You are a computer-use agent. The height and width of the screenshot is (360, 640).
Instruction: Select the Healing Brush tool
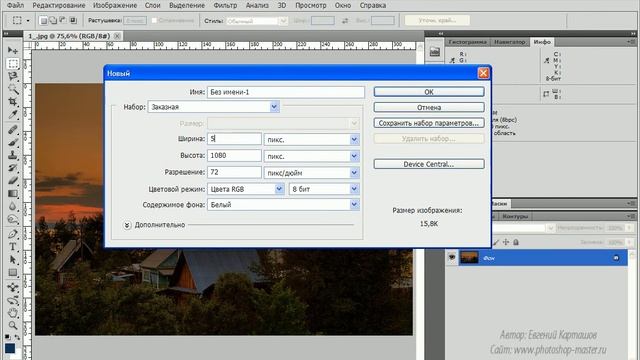pos(13,130)
